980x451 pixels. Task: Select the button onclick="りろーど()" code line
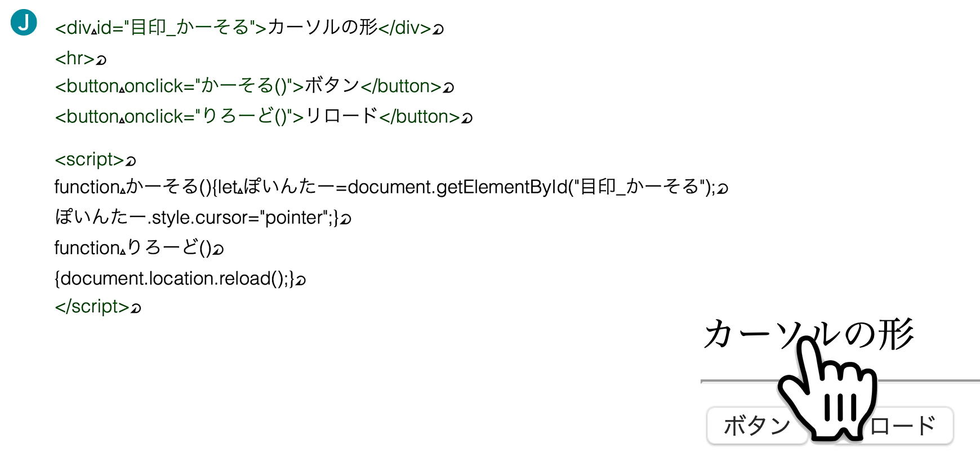tap(264, 117)
